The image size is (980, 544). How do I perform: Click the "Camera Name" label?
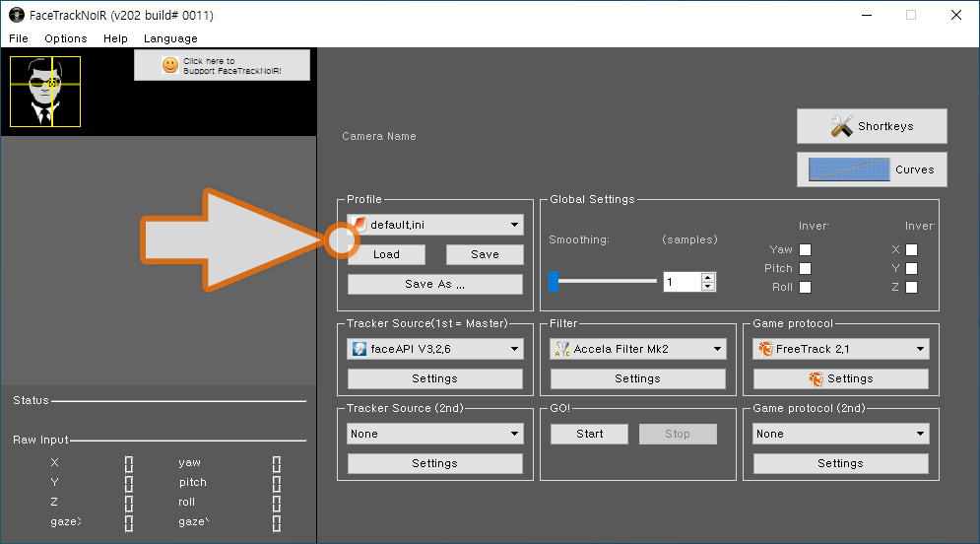coord(379,136)
